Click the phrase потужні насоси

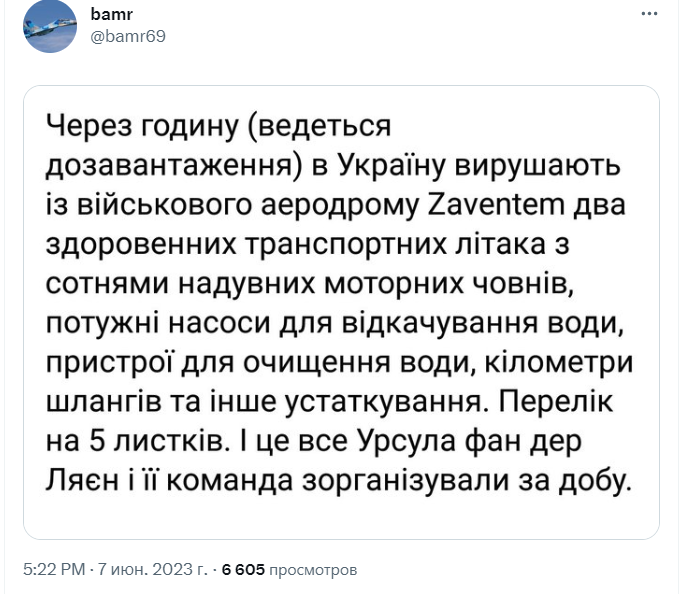(x=158, y=323)
